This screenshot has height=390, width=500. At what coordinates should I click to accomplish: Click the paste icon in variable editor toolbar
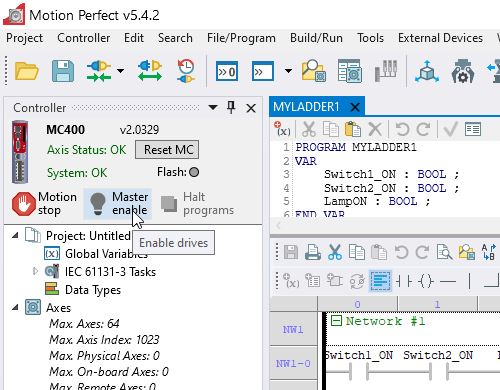pos(353,129)
